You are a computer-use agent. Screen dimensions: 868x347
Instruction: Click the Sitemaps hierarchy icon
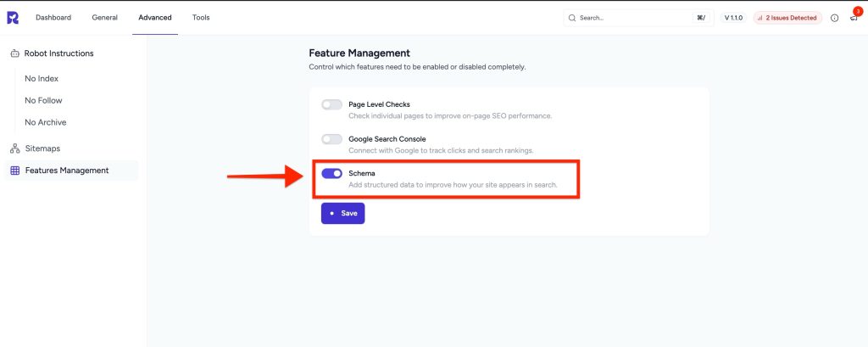click(15, 148)
